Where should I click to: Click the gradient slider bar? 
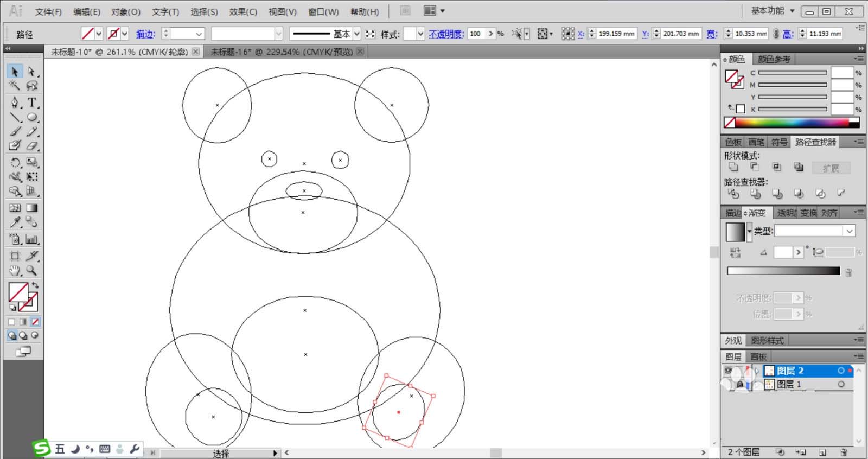[783, 271]
